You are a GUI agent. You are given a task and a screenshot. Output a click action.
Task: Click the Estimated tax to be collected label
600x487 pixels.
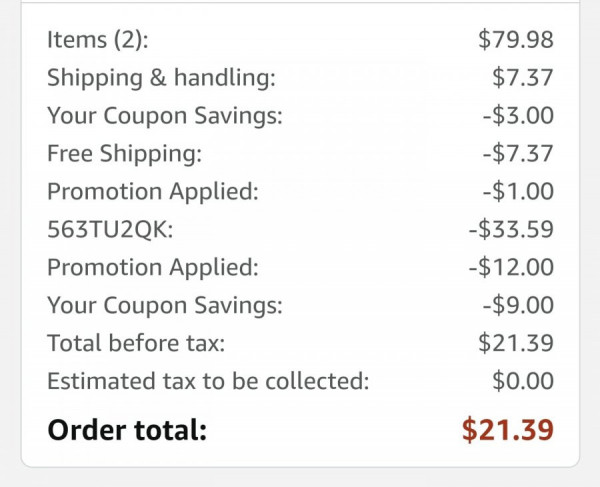point(208,381)
